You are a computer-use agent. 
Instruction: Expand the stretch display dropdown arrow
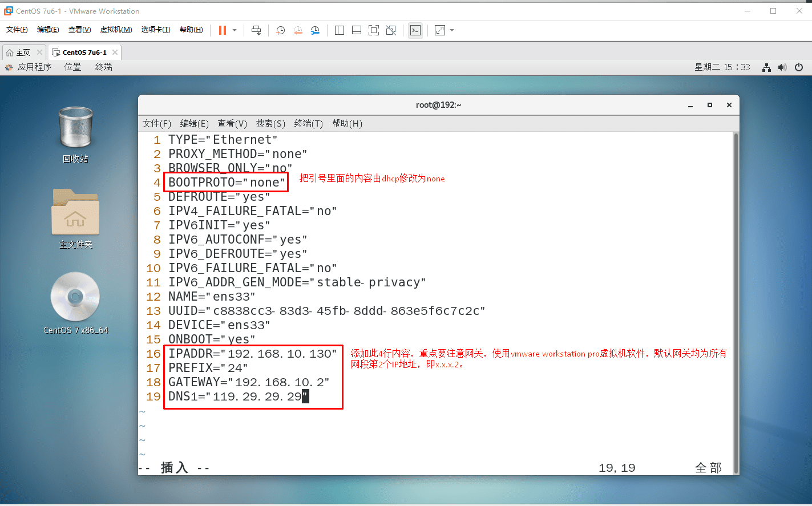tap(452, 30)
